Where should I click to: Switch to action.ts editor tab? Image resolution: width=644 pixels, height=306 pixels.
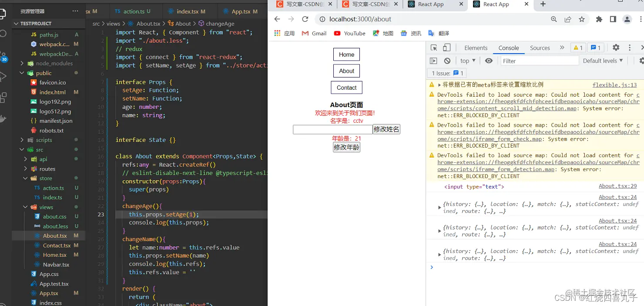point(134,11)
